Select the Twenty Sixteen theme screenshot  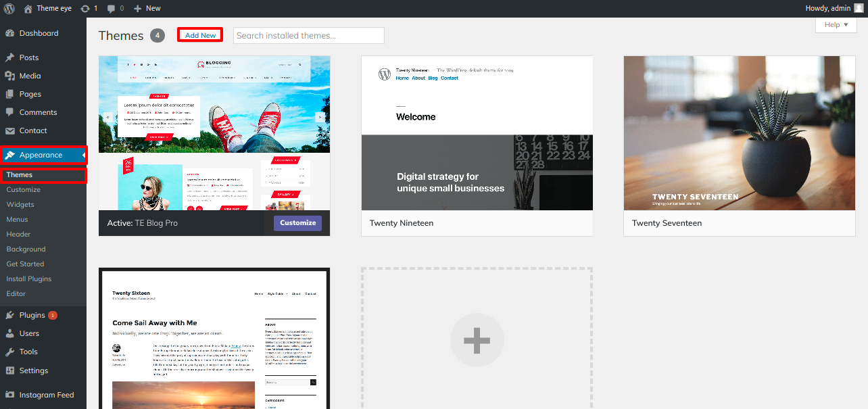click(214, 339)
